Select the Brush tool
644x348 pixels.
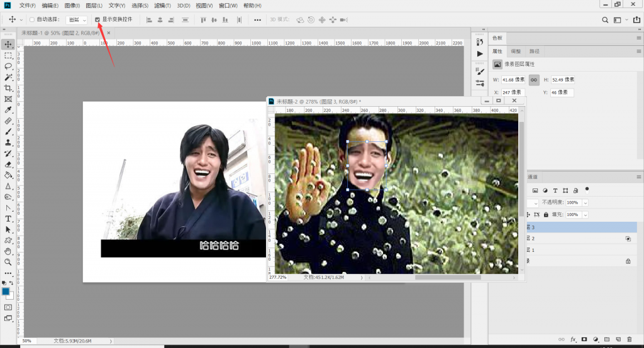(x=8, y=132)
